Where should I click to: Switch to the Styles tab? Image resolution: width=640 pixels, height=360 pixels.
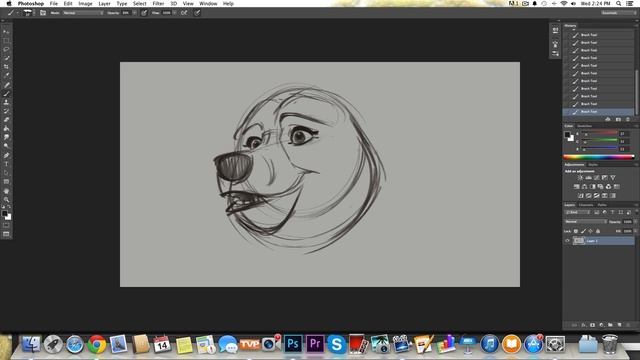click(x=593, y=164)
